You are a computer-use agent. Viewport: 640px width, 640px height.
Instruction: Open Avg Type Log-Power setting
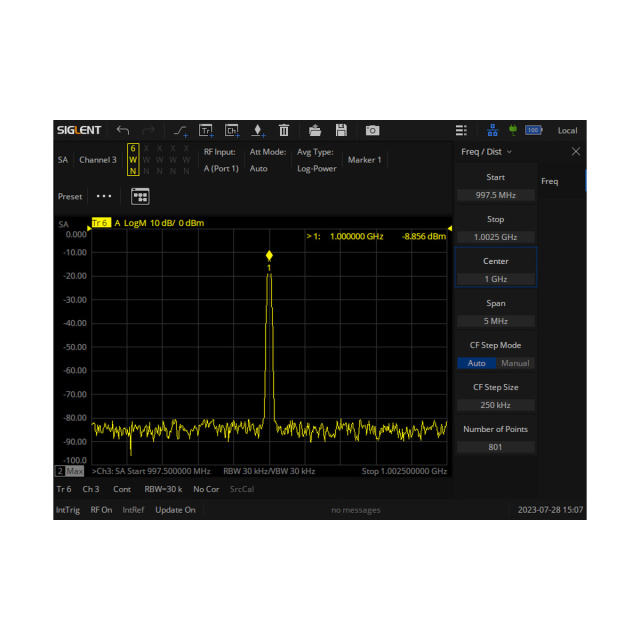317,160
